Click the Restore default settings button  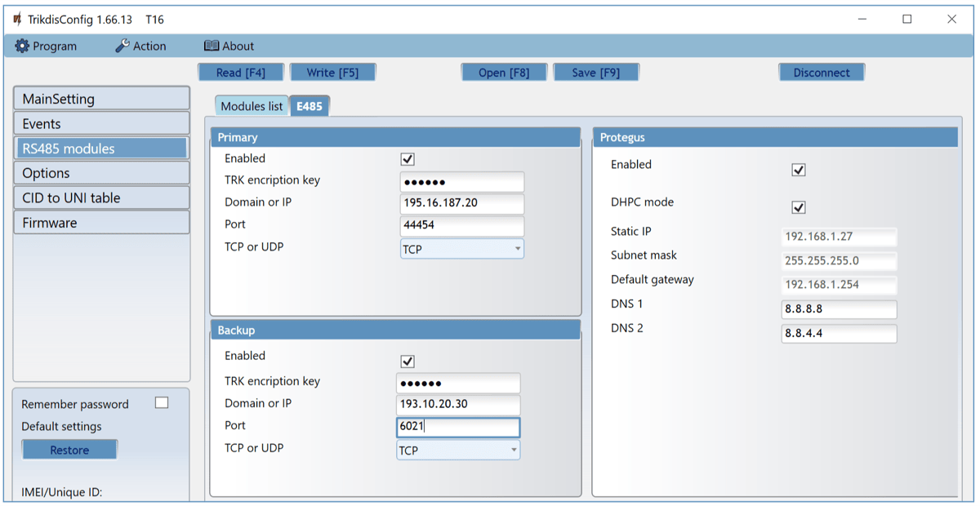[69, 450]
